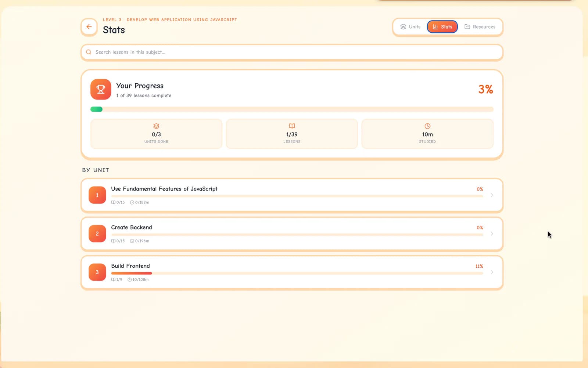The image size is (588, 368).
Task: Click in the Search lessons input field
Action: pyautogui.click(x=292, y=52)
